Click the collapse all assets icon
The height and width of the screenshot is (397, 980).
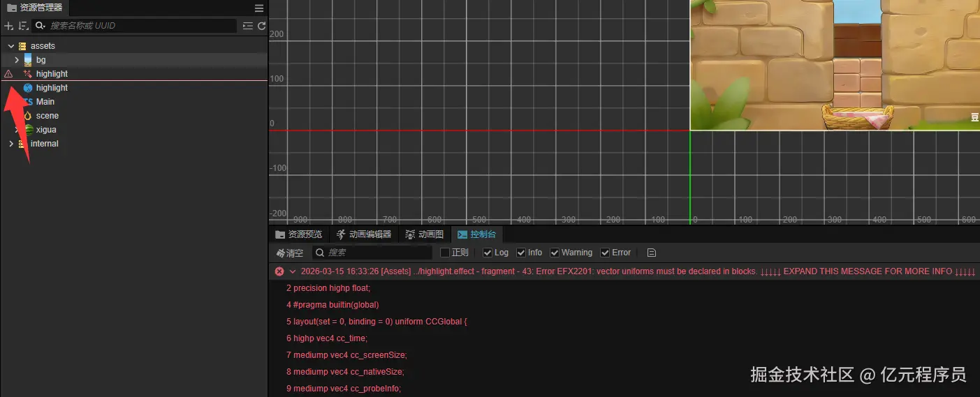248,26
